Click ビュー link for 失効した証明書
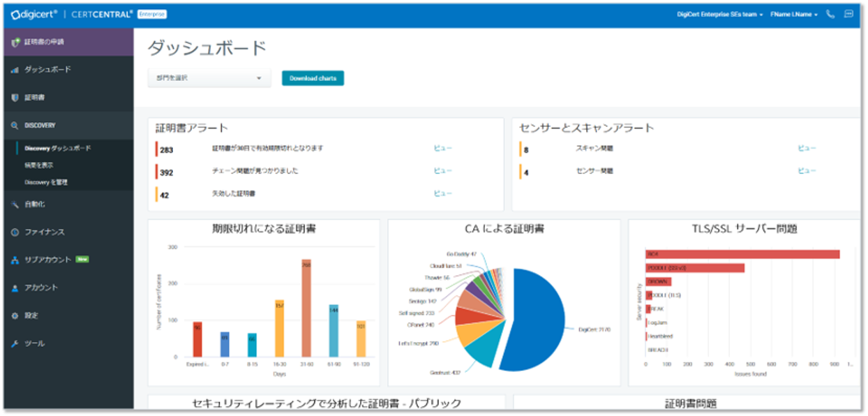This screenshot has height=416, width=868. tap(442, 194)
